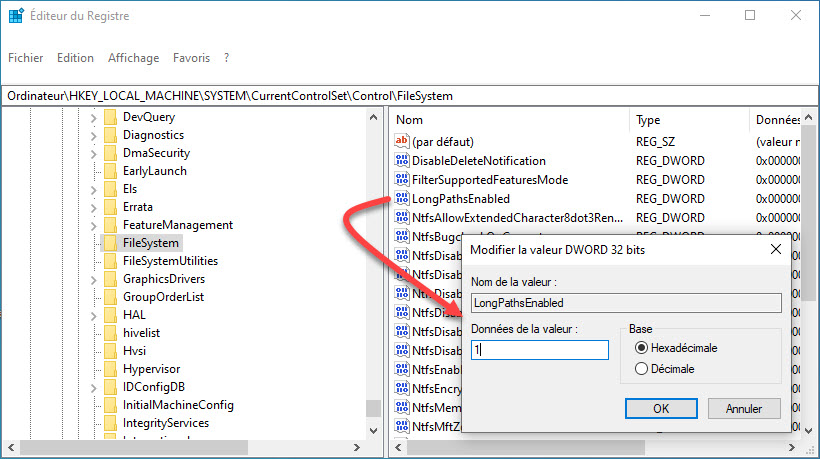Click the FileSystem folder icon

point(110,243)
